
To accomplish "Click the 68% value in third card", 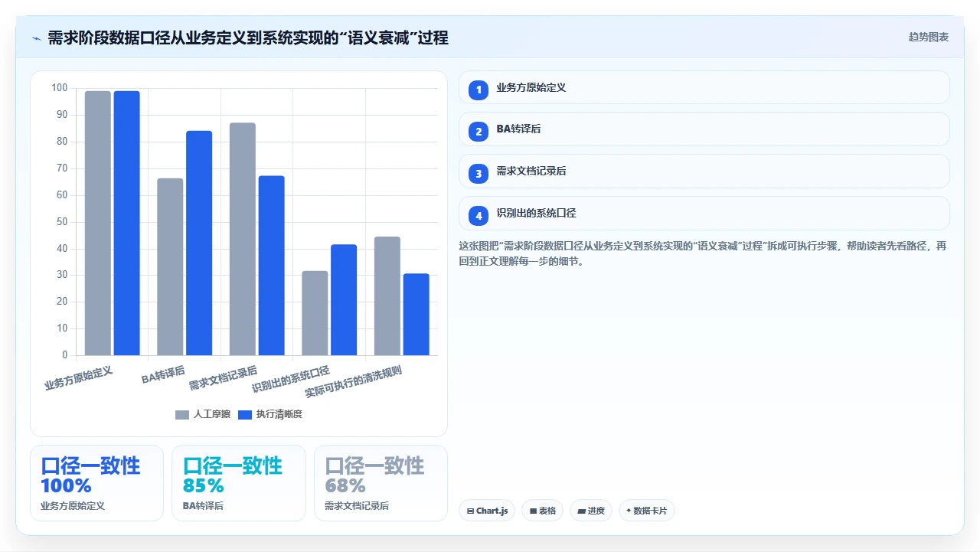I will 345,485.
